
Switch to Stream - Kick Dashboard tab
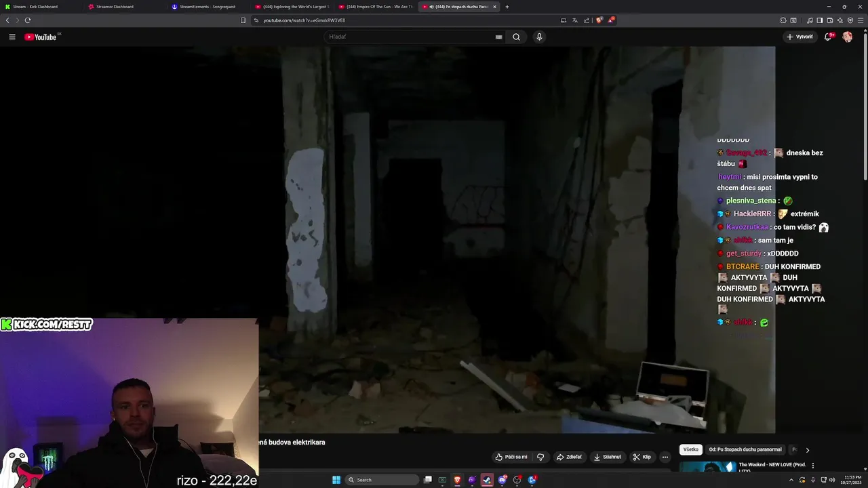(x=41, y=7)
